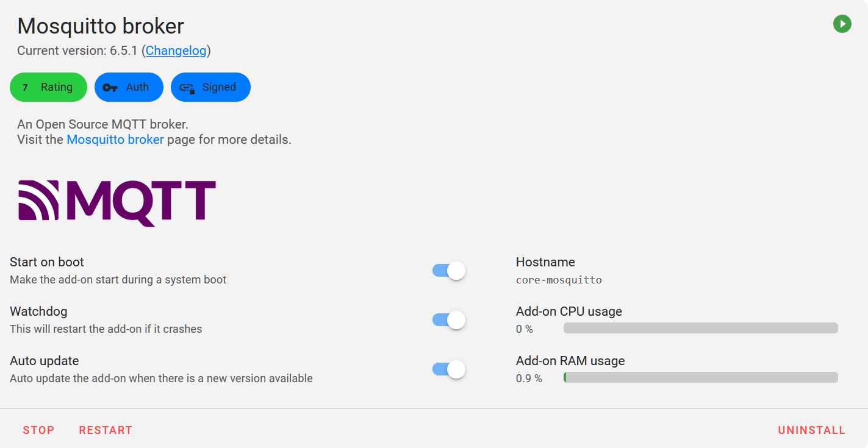This screenshot has width=868, height=448.
Task: Click the Mosquitto broker title heading
Action: click(101, 26)
